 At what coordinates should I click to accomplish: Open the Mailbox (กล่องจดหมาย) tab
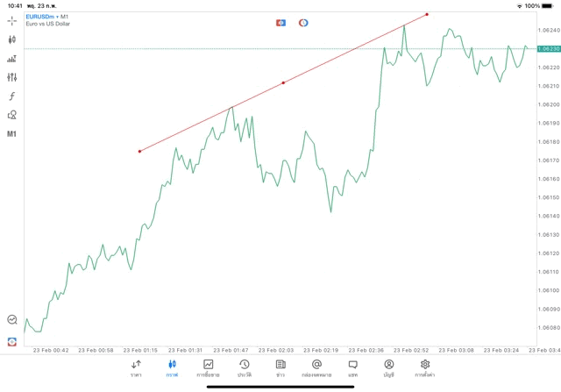click(x=316, y=368)
